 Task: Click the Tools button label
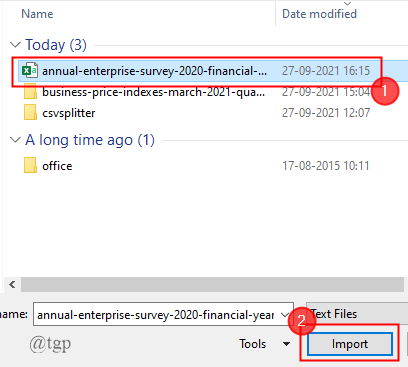click(x=253, y=344)
